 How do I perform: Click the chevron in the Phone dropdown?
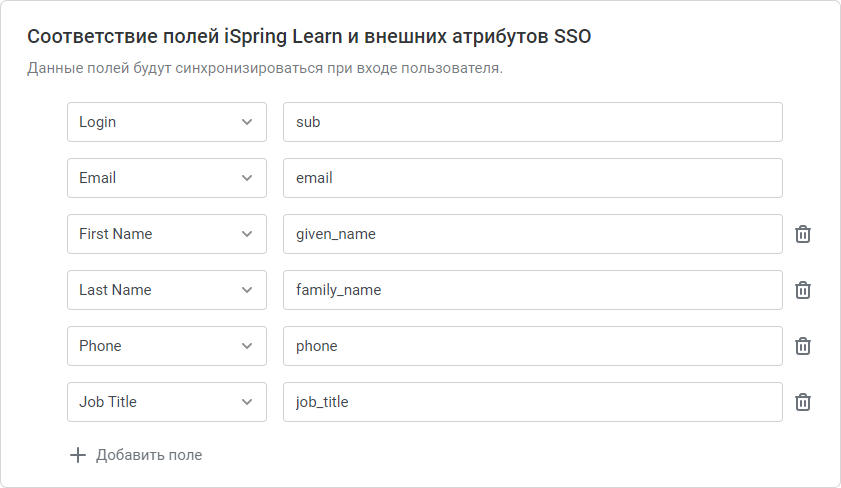[247, 346]
